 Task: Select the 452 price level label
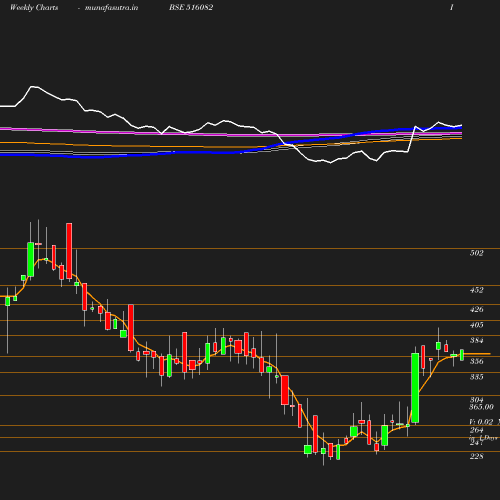[476, 290]
